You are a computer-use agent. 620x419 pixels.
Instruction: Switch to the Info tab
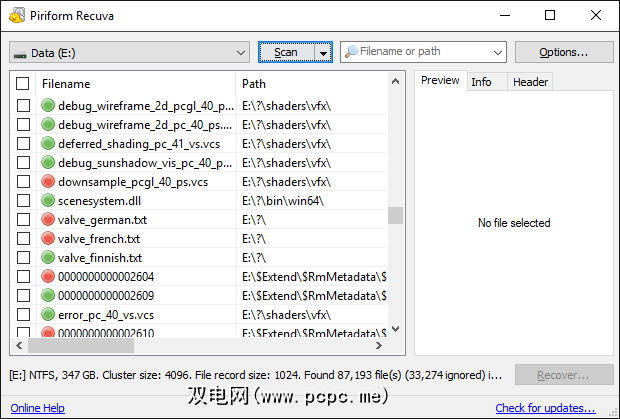click(487, 82)
